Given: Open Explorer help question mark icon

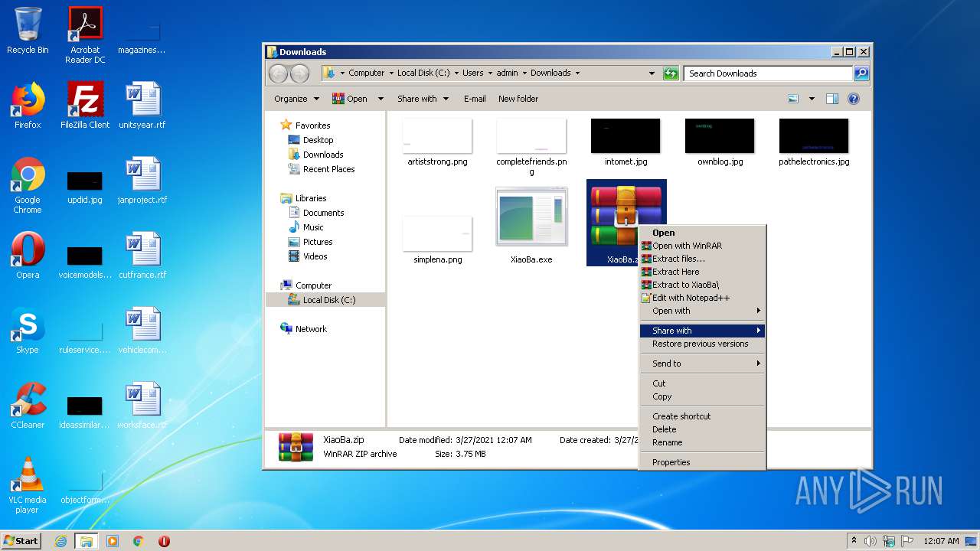Looking at the screenshot, I should coord(854,99).
